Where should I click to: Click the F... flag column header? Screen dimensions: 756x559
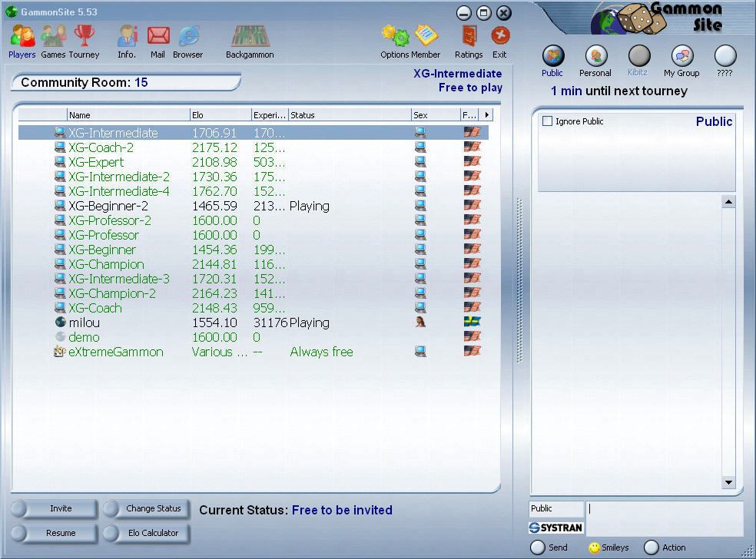coord(469,115)
